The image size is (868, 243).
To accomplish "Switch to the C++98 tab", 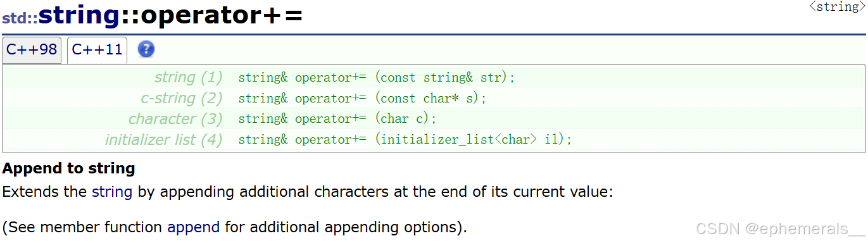I will [32, 50].
